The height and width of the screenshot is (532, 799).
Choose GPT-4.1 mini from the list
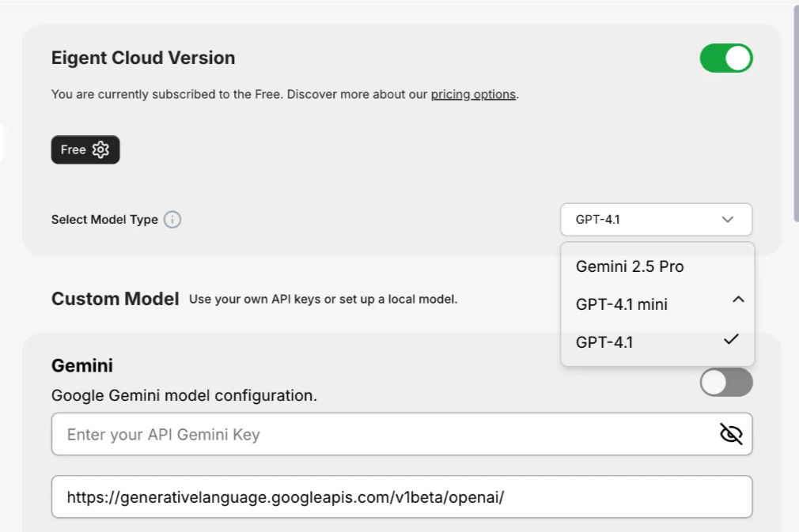(657, 304)
